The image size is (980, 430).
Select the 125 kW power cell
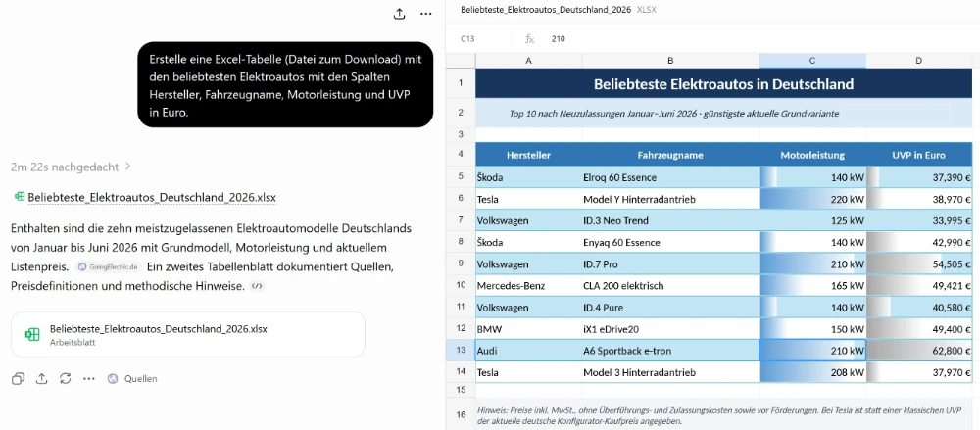(812, 220)
